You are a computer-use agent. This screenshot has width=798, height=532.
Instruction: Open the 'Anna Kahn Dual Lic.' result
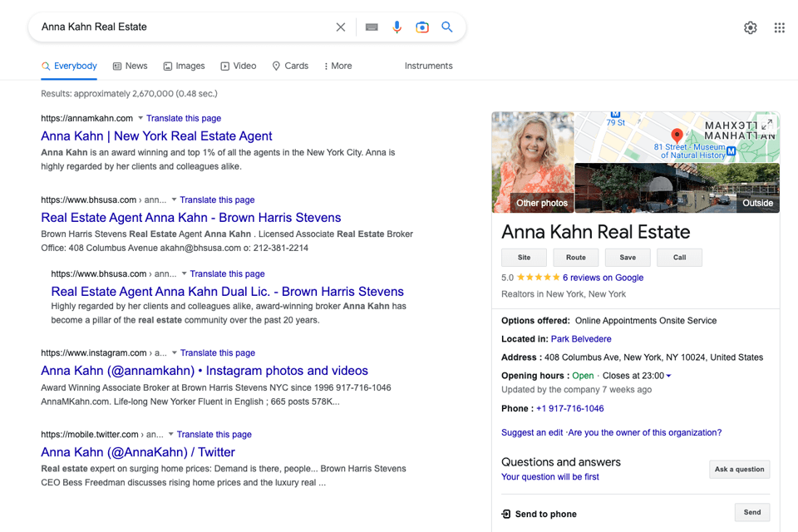pyautogui.click(x=228, y=291)
